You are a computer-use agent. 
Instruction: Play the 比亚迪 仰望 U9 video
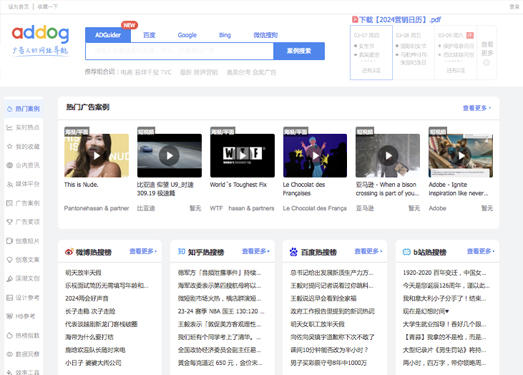(169, 155)
